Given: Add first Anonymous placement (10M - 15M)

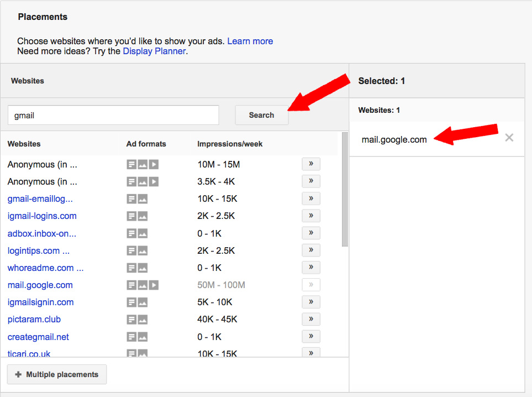Looking at the screenshot, I should click(311, 164).
